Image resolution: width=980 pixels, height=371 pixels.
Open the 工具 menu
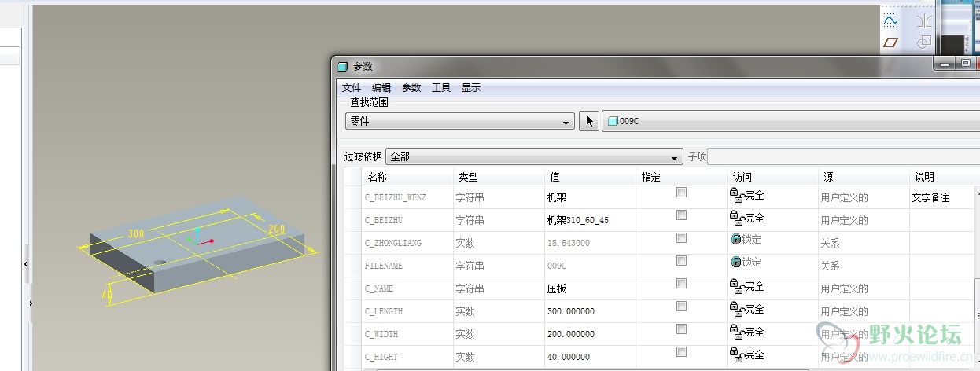(441, 88)
